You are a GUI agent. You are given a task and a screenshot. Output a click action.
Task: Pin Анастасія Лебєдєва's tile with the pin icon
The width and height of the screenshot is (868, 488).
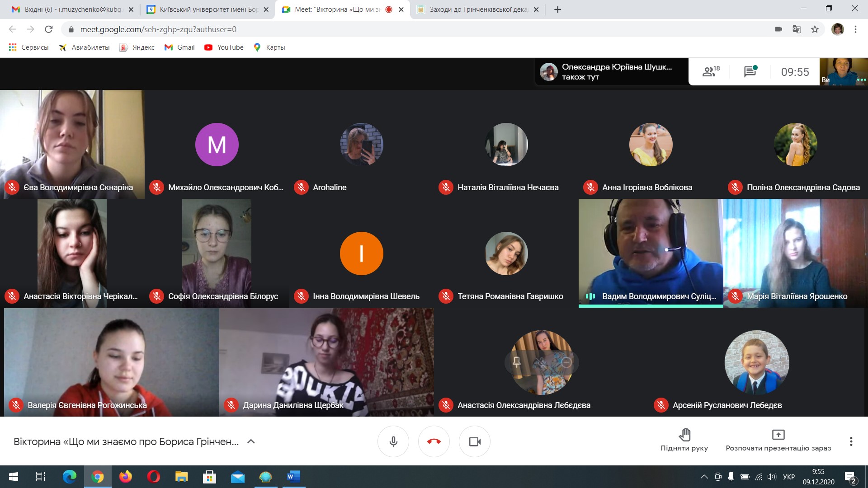pos(517,362)
